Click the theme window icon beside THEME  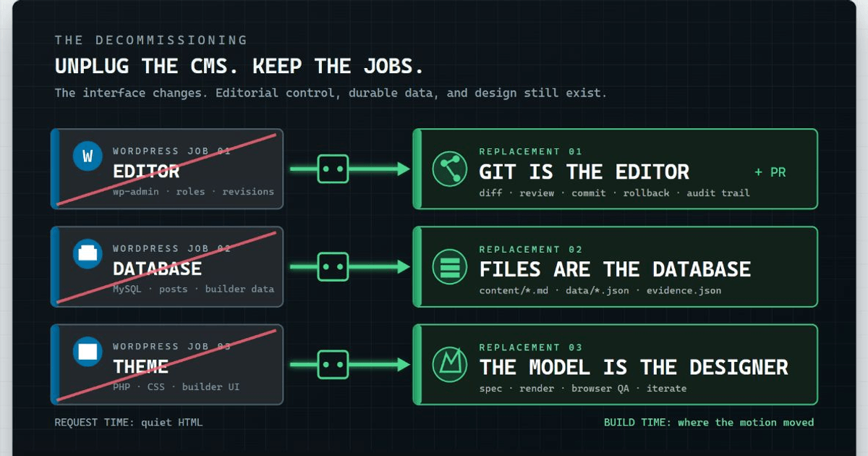[x=88, y=352]
